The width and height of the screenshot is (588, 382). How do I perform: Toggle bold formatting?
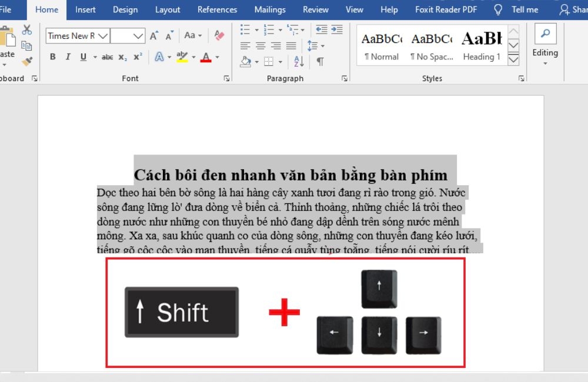pos(54,56)
